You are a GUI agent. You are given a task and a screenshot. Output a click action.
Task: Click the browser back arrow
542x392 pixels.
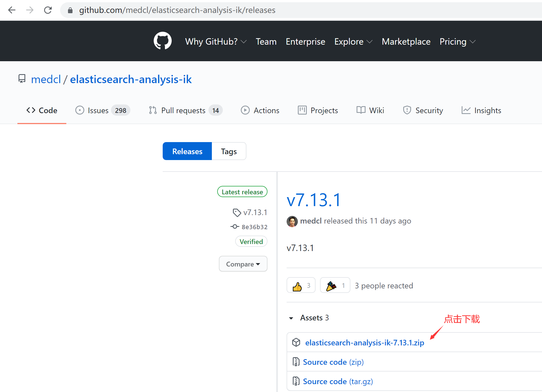pyautogui.click(x=12, y=10)
